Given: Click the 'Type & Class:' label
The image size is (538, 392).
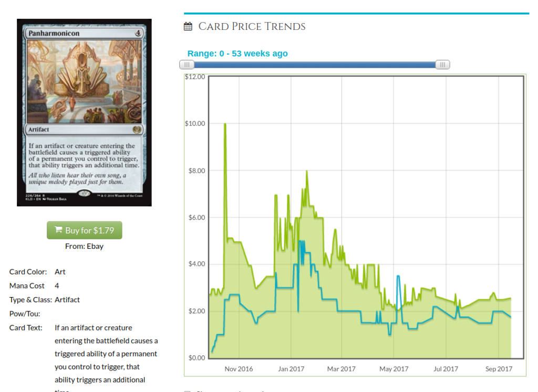Looking at the screenshot, I should pyautogui.click(x=30, y=300).
